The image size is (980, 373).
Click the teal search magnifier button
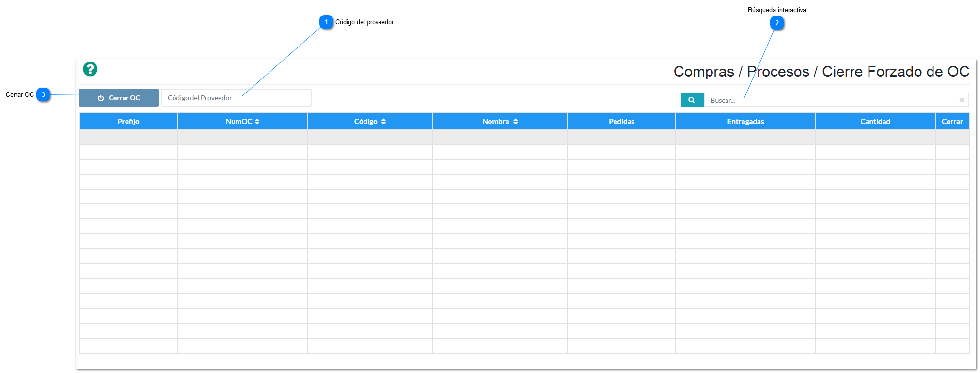pyautogui.click(x=692, y=100)
